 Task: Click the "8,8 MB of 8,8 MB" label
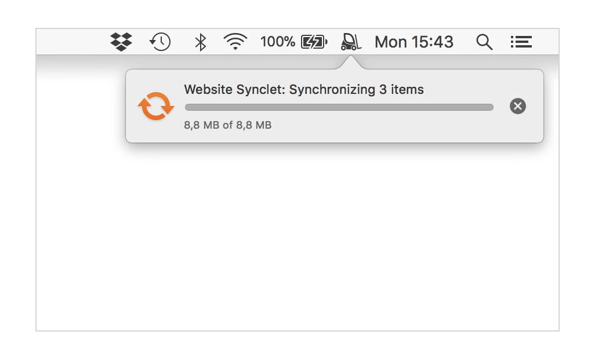(x=228, y=125)
